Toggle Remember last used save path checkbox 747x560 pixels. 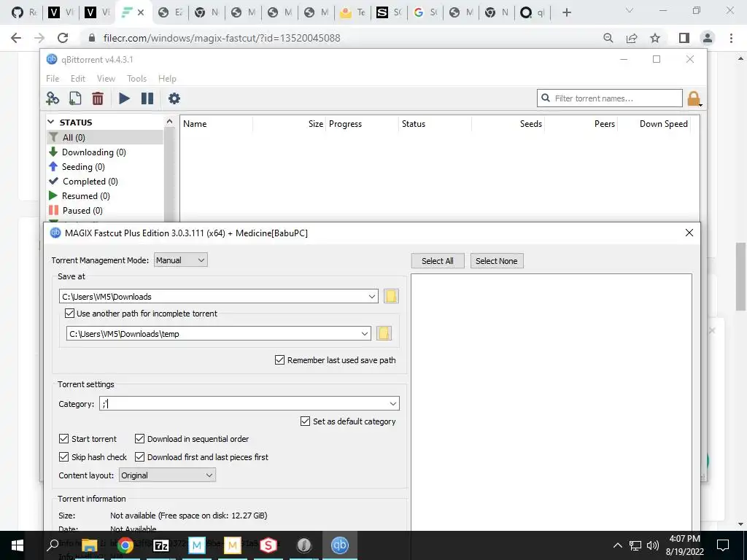point(279,360)
